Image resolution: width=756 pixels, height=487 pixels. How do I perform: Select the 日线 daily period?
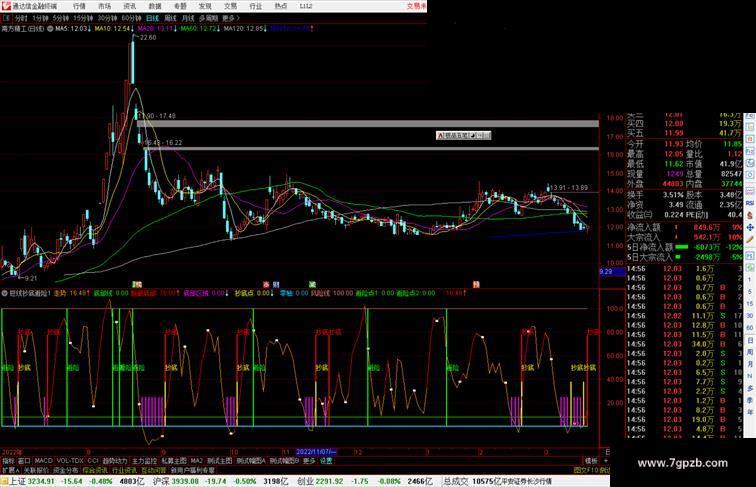click(152, 18)
